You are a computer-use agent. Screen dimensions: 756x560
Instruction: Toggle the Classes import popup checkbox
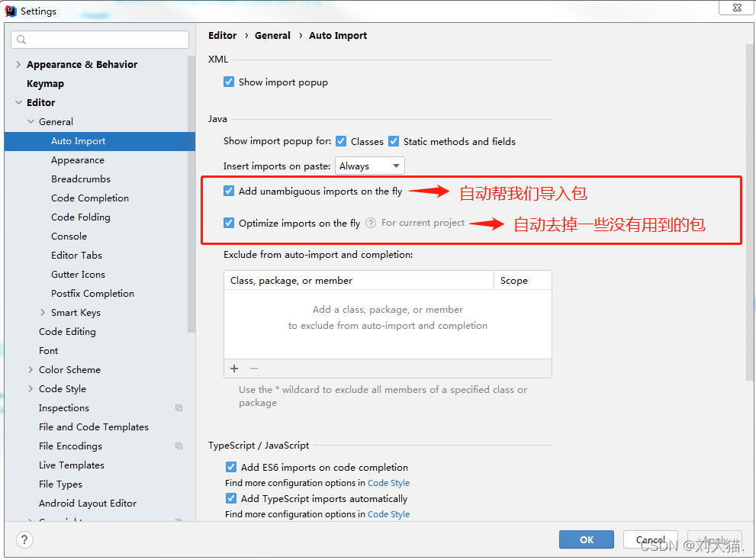point(341,141)
